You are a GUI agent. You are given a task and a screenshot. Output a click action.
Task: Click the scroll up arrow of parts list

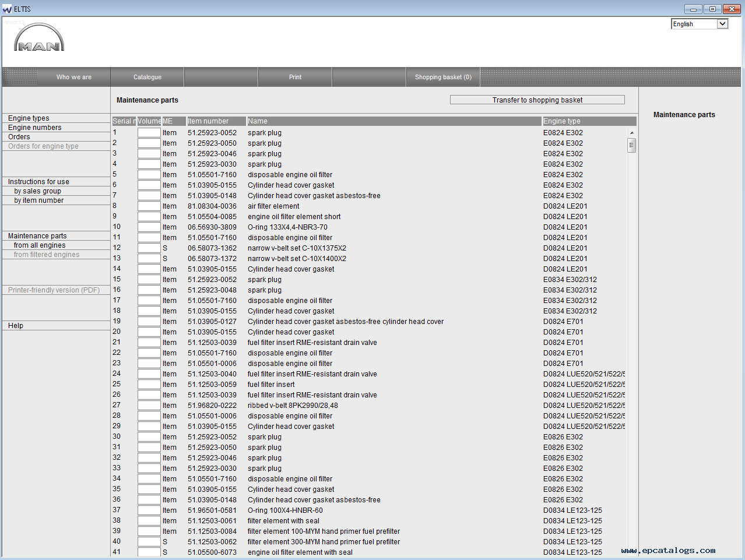[631, 133]
